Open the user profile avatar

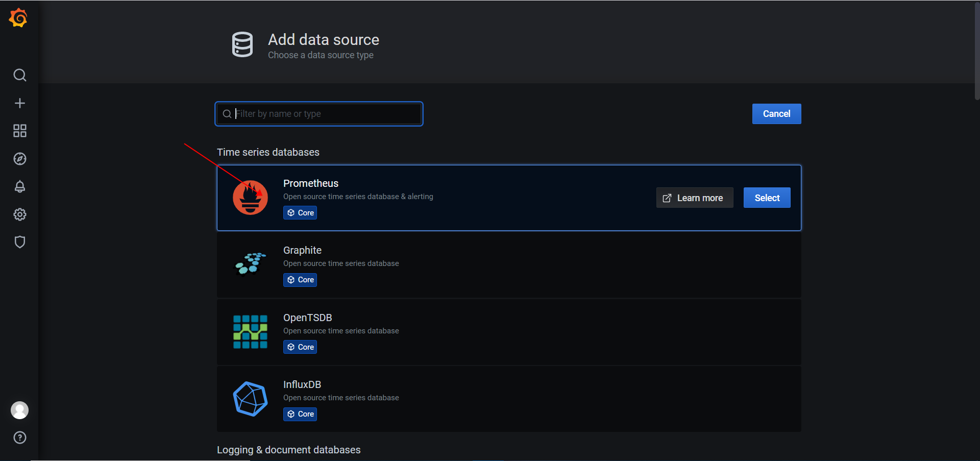(x=20, y=410)
